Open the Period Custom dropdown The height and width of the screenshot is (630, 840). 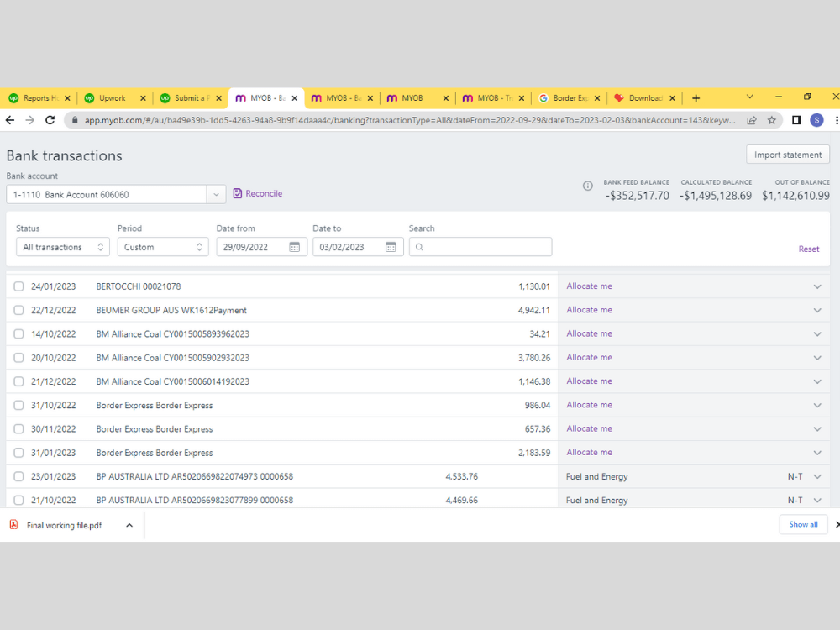pos(163,247)
